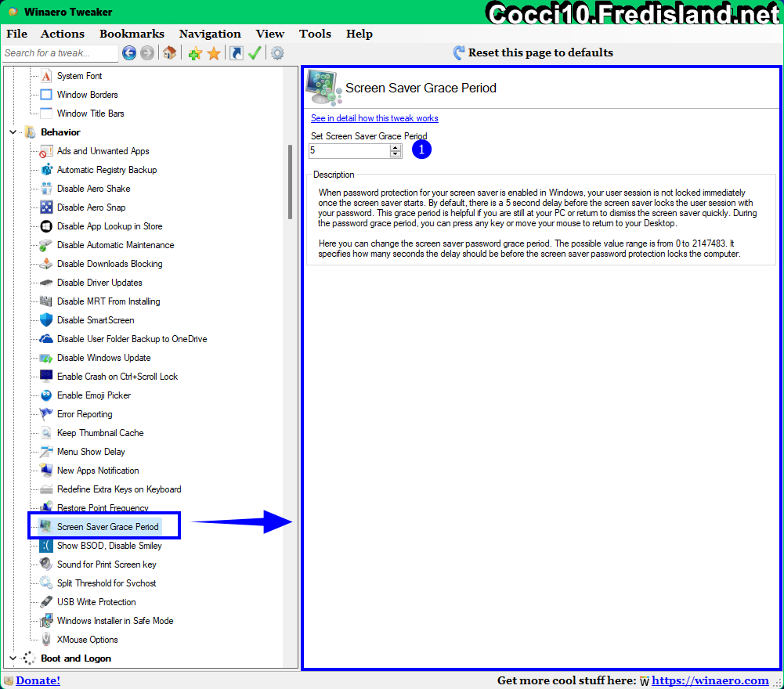
Task: Open the Bookmarks menu
Action: [x=132, y=34]
